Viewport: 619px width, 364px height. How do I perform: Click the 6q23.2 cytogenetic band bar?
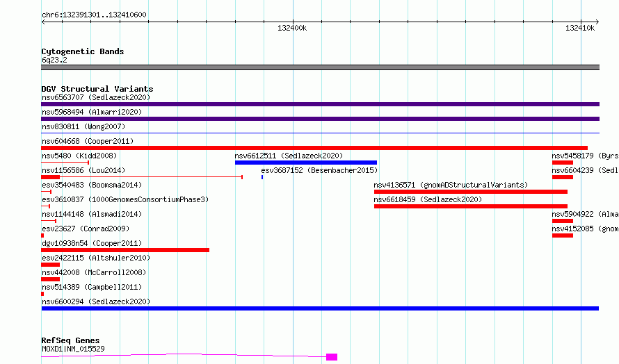coord(320,68)
